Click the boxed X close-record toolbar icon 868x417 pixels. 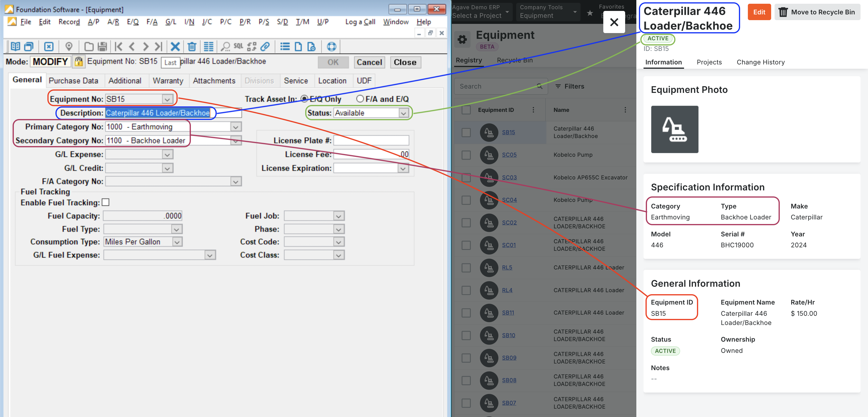point(49,47)
